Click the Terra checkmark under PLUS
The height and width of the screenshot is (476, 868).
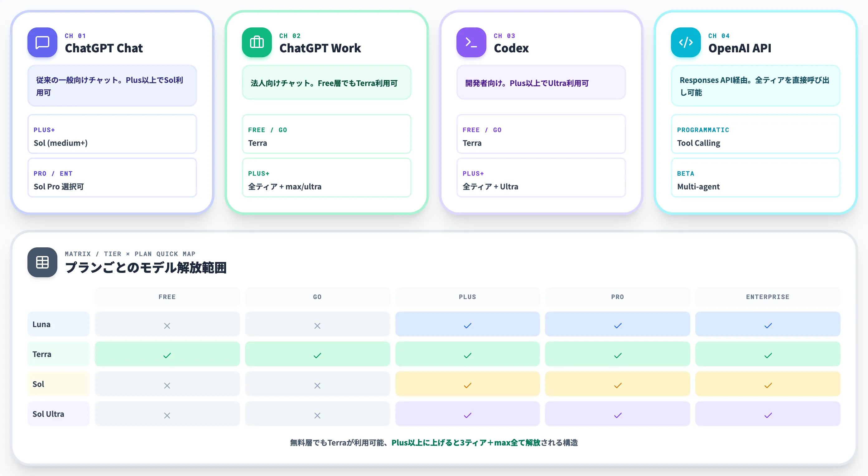(x=467, y=355)
